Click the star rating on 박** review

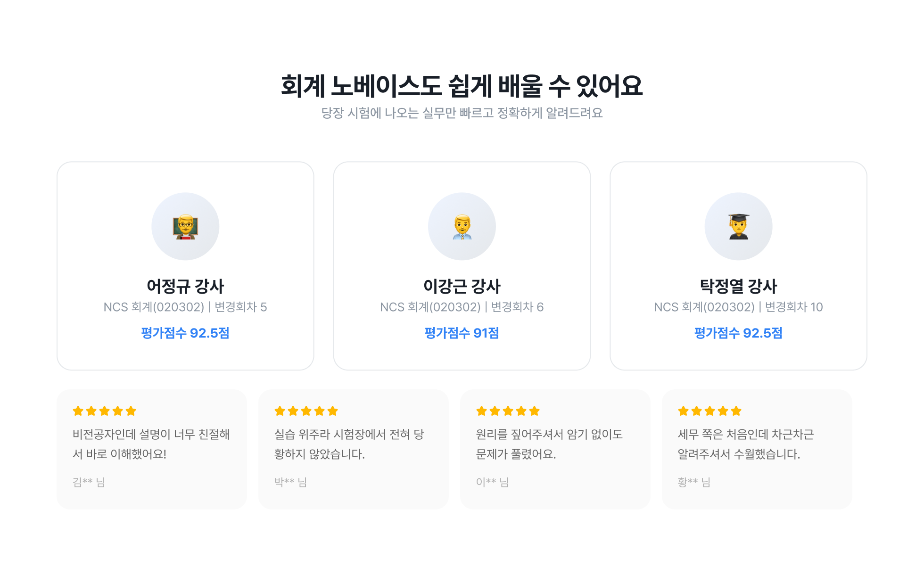pos(306,411)
